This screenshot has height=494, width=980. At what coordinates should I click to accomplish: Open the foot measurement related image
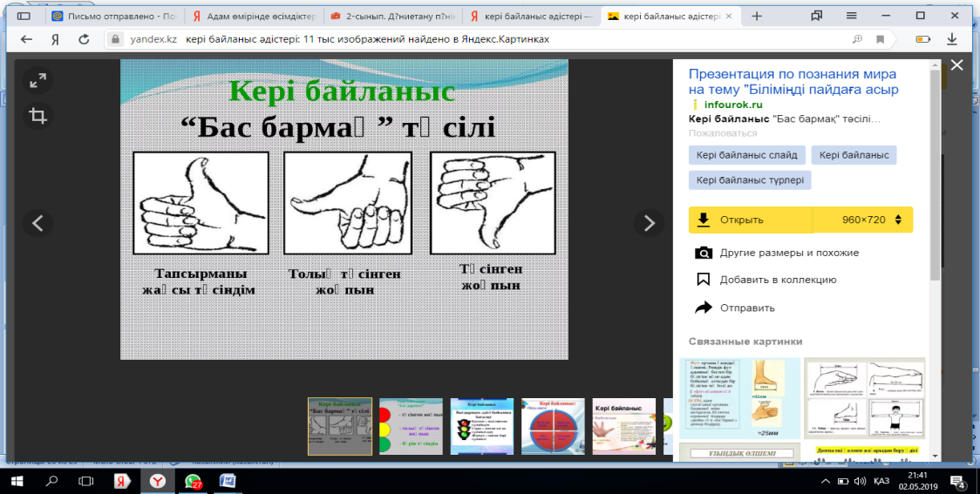[x=740, y=398]
